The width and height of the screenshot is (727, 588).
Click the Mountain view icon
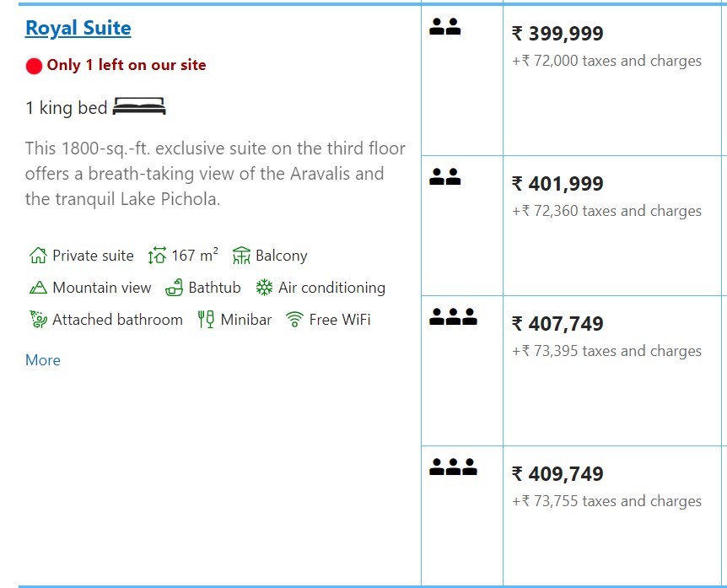[38, 288]
